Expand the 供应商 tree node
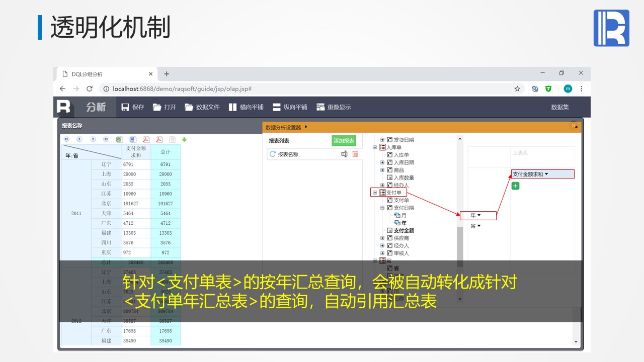The height and width of the screenshot is (362, 644). pyautogui.click(x=382, y=238)
